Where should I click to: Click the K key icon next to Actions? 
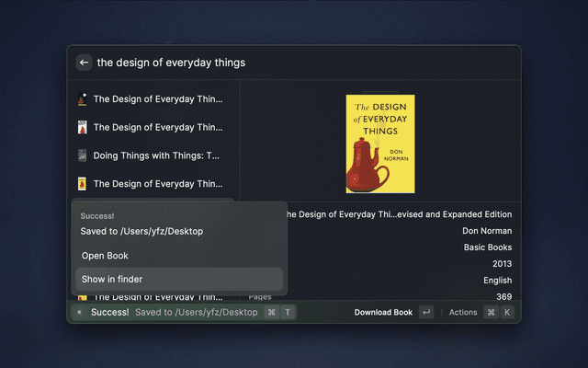point(507,313)
